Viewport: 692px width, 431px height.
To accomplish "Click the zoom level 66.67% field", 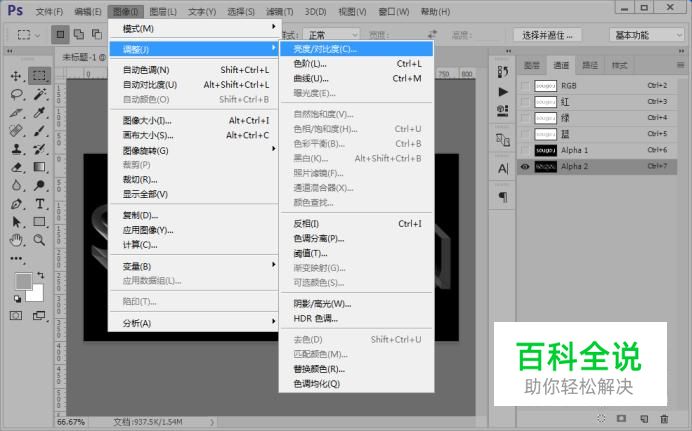I will point(71,422).
